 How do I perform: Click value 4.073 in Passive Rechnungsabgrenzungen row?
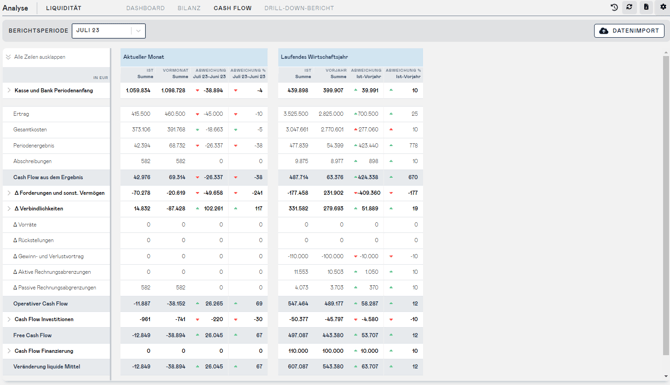click(302, 288)
